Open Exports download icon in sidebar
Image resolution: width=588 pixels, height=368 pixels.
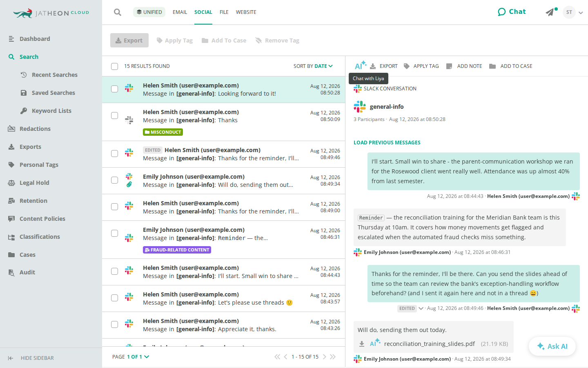tap(11, 147)
